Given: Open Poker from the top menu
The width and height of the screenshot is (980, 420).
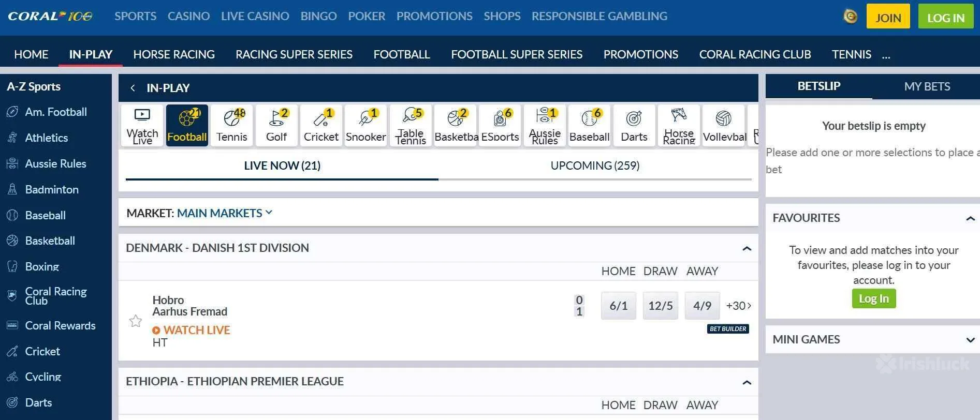Looking at the screenshot, I should tap(367, 16).
